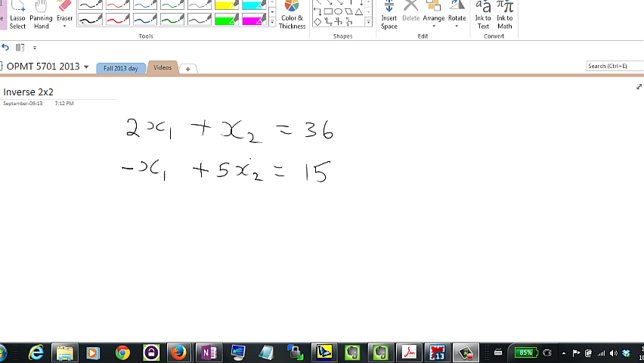
Task: Open the Arrange dropdown menu
Action: (434, 15)
